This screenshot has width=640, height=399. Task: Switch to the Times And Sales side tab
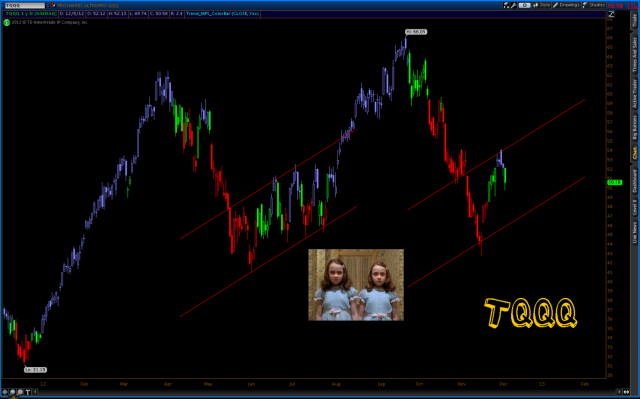634,55
